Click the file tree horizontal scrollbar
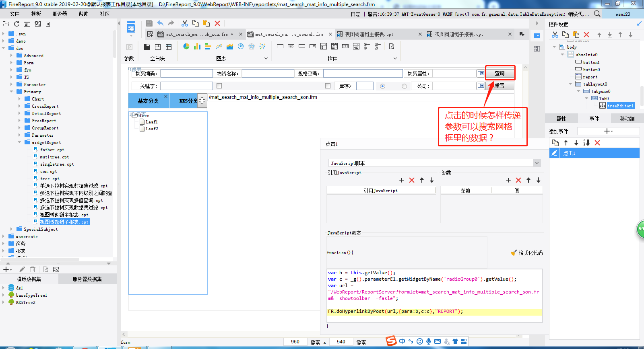644x349 pixels. coord(40,259)
